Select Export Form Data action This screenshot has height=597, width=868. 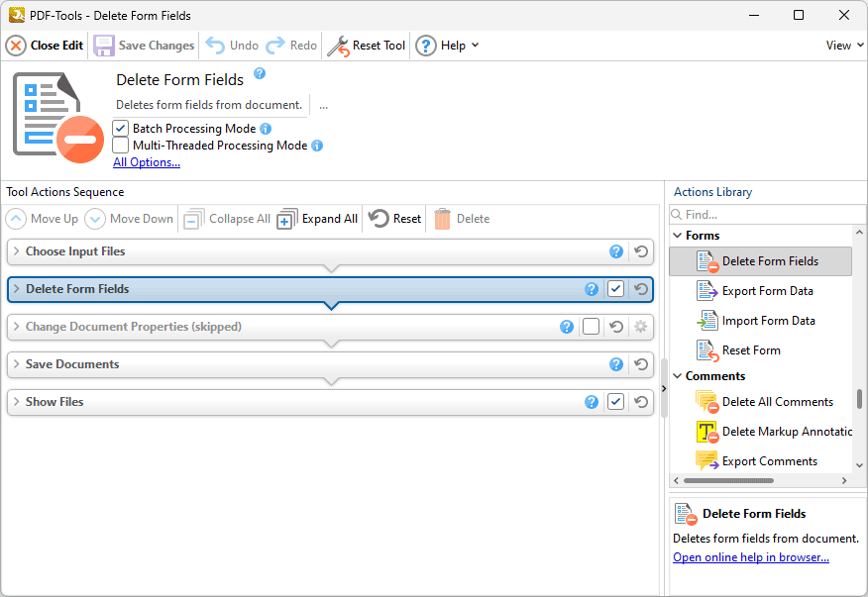click(761, 291)
